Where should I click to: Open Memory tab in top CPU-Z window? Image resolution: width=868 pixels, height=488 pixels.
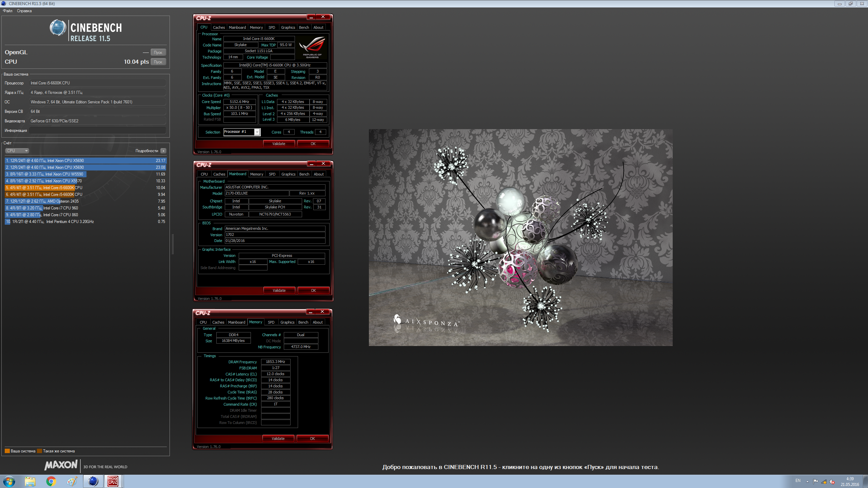click(256, 27)
